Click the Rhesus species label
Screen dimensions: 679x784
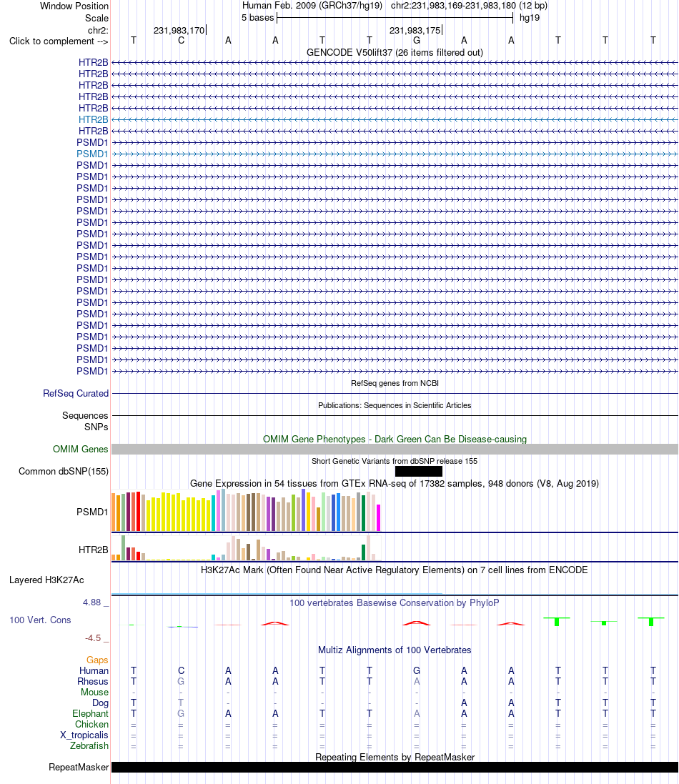(x=92, y=682)
